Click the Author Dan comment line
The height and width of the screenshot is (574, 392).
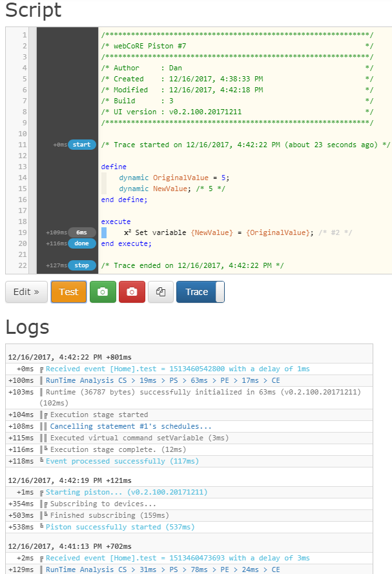click(x=237, y=68)
